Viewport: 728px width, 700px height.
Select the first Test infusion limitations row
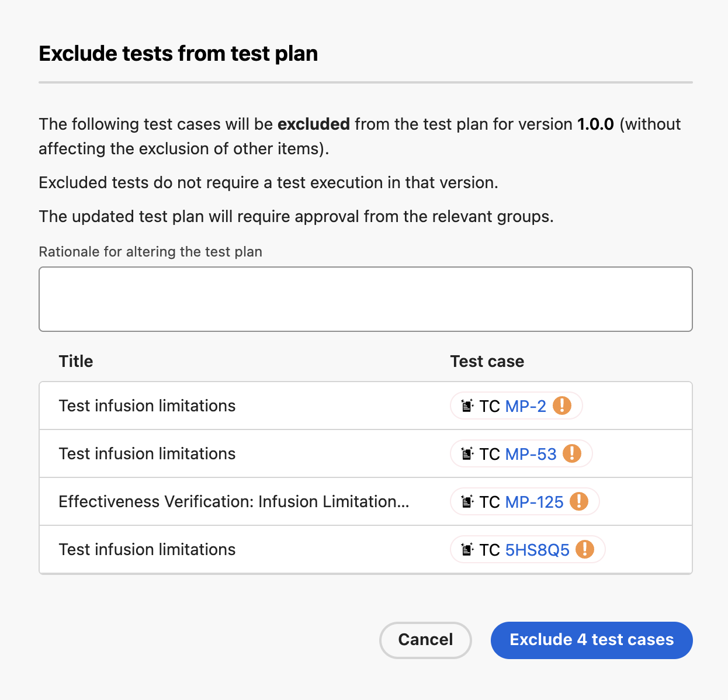366,406
